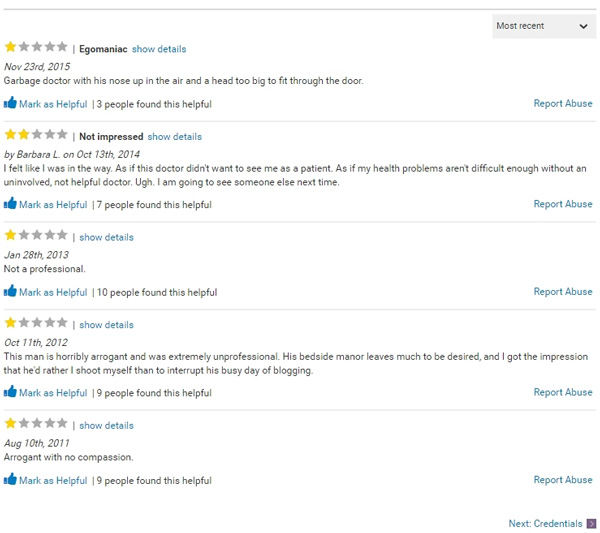
Task: Mark the Jan 28th, 2013 review as Helpful
Action: [53, 293]
